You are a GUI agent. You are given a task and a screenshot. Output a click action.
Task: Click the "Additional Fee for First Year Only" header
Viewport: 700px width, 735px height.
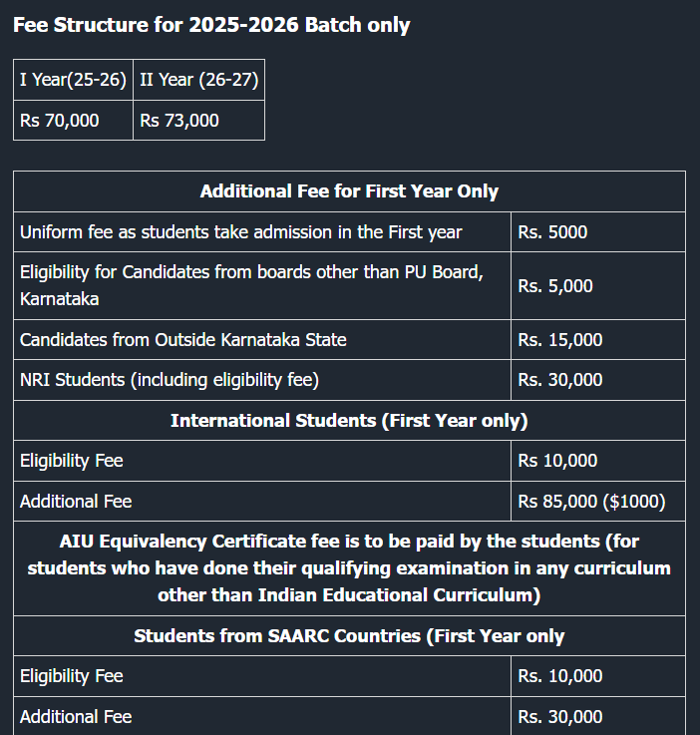click(349, 191)
